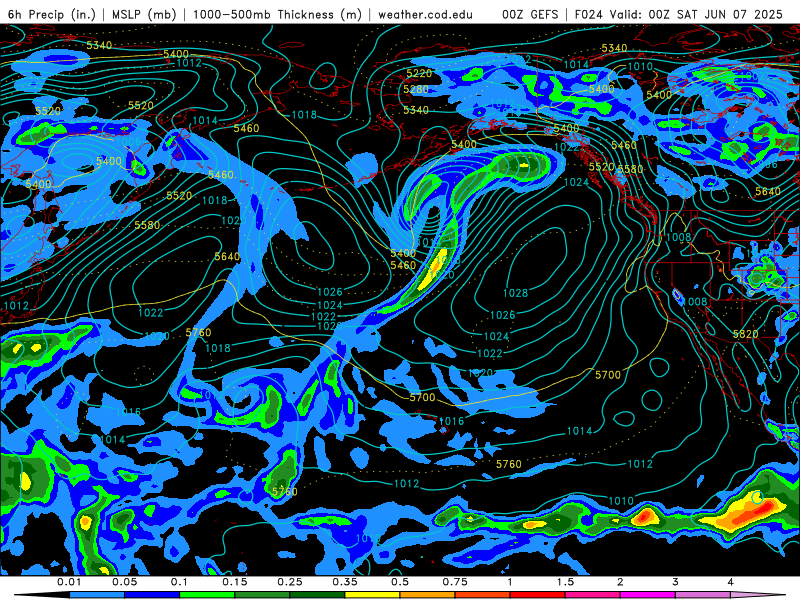Click the '0.01' legend scale label

tap(69, 582)
